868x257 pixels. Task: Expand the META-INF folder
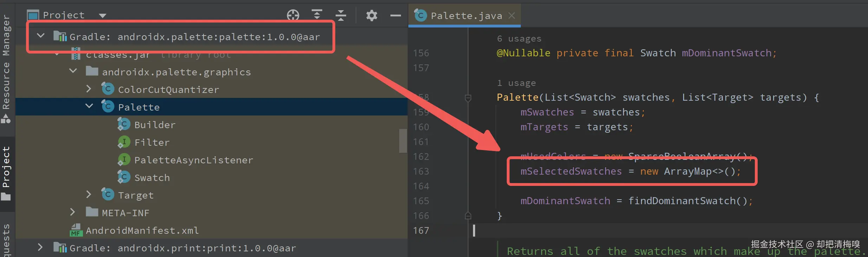(x=73, y=212)
